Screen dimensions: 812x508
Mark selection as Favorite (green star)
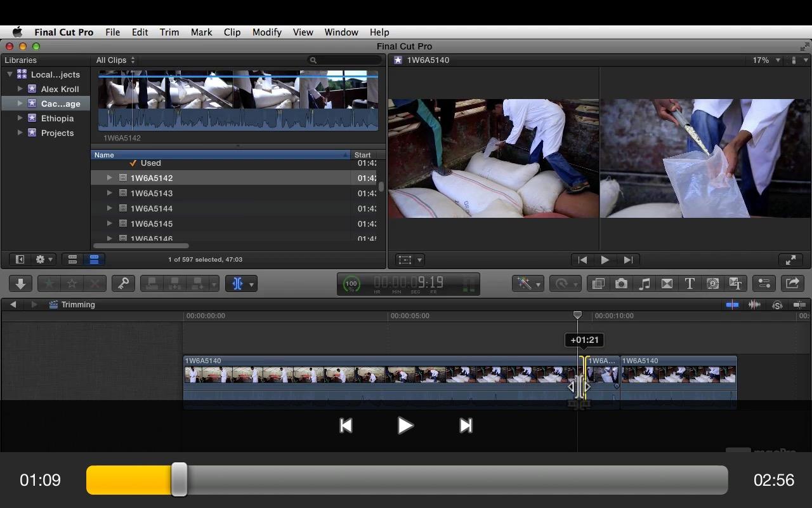49,284
